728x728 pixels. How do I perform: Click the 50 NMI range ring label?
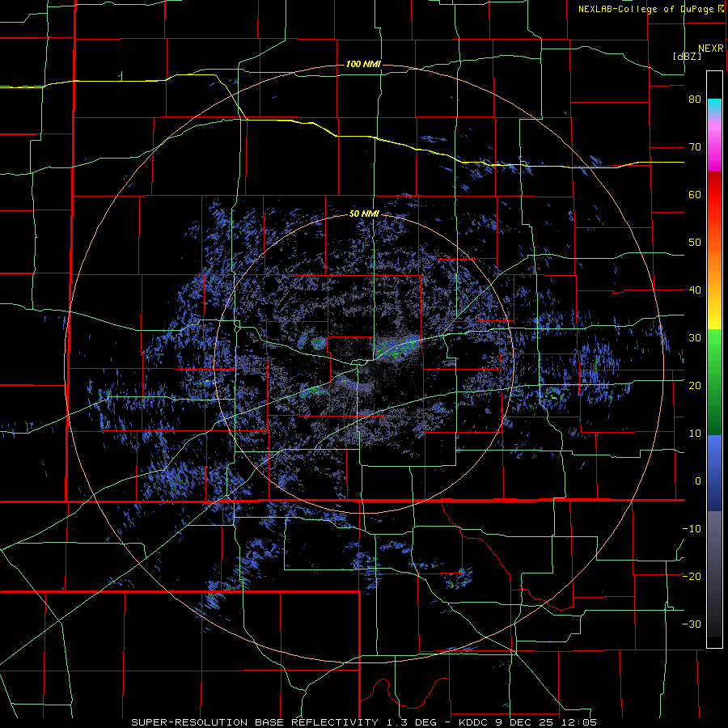[364, 214]
